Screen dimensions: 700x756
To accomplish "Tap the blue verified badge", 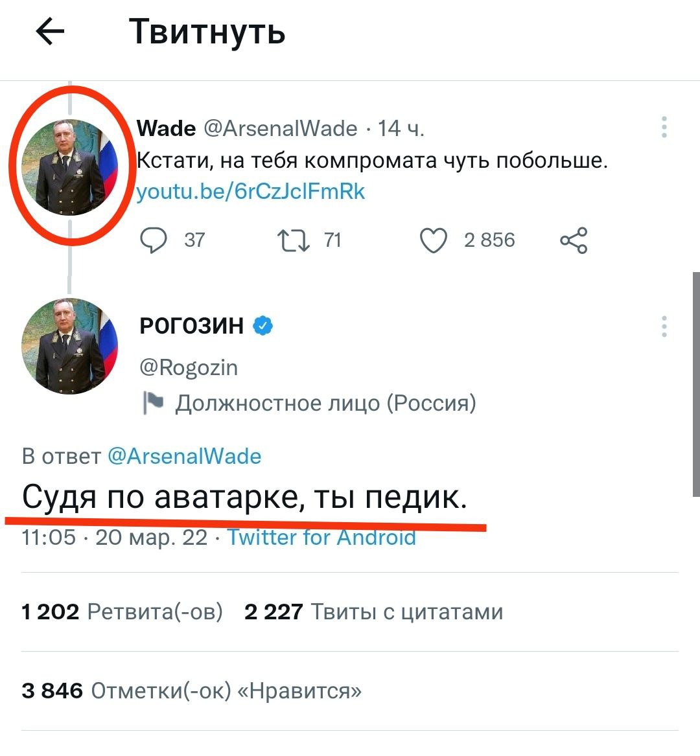I will pos(262,325).
